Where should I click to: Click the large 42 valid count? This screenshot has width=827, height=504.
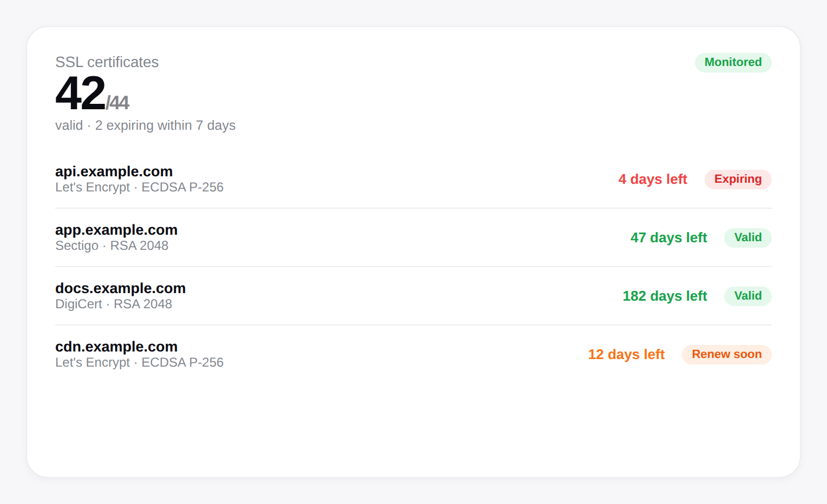[x=80, y=93]
